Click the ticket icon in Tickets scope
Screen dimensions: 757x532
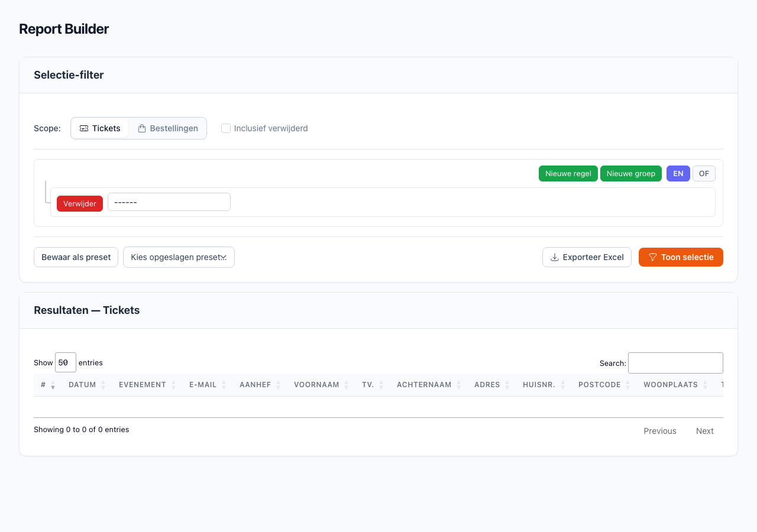tap(84, 128)
